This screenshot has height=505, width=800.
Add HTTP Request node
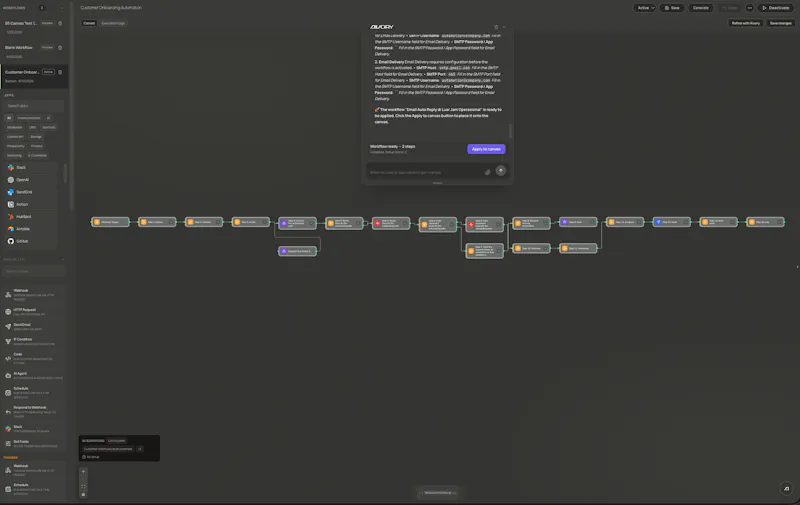[x=34, y=311]
